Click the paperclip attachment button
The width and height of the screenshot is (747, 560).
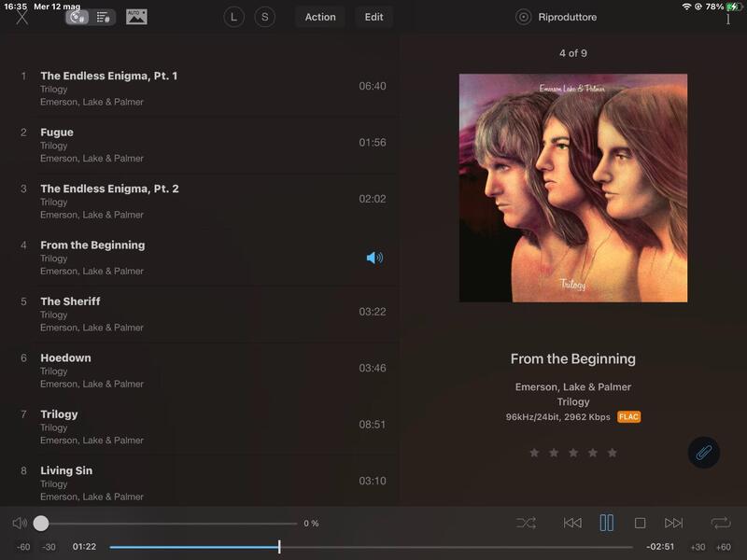point(703,453)
